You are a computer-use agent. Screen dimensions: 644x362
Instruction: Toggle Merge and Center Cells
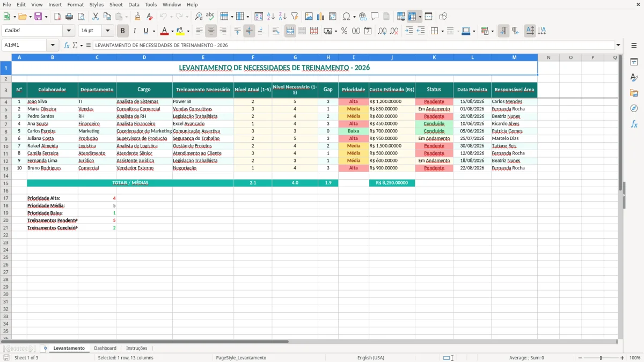pyautogui.click(x=290, y=31)
